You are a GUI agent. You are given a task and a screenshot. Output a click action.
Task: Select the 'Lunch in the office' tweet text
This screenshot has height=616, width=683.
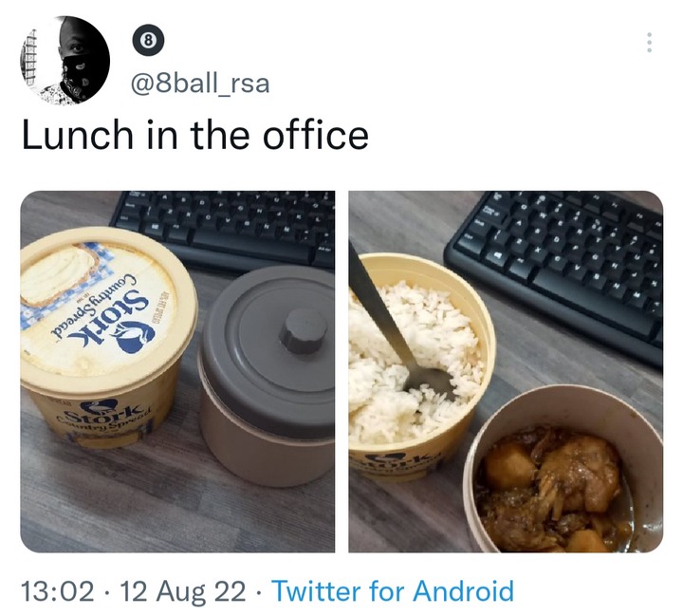(195, 135)
